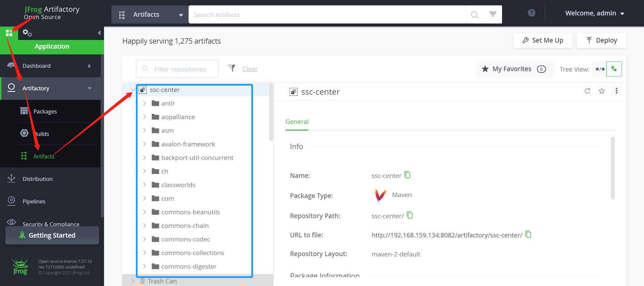Refresh the ssc-center repository view
Image resolution: width=644 pixels, height=286 pixels.
587,91
